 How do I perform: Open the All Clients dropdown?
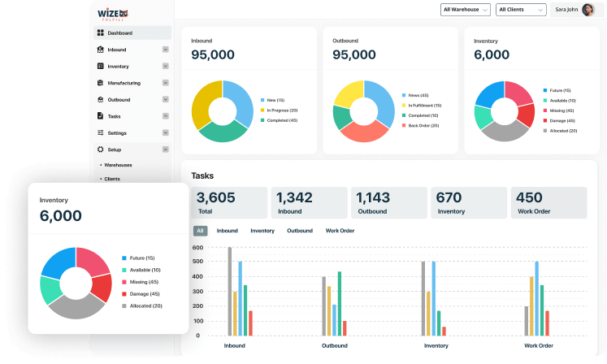click(520, 10)
